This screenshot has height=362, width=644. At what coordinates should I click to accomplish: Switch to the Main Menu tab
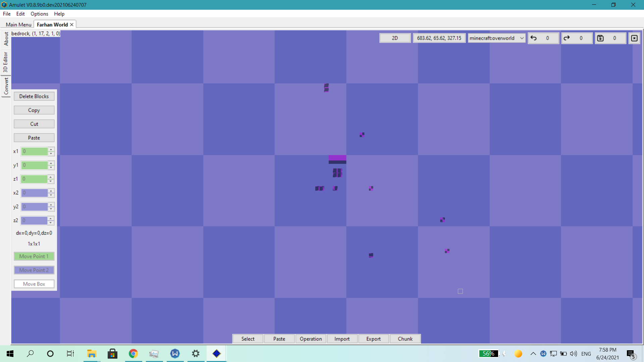coord(18,25)
